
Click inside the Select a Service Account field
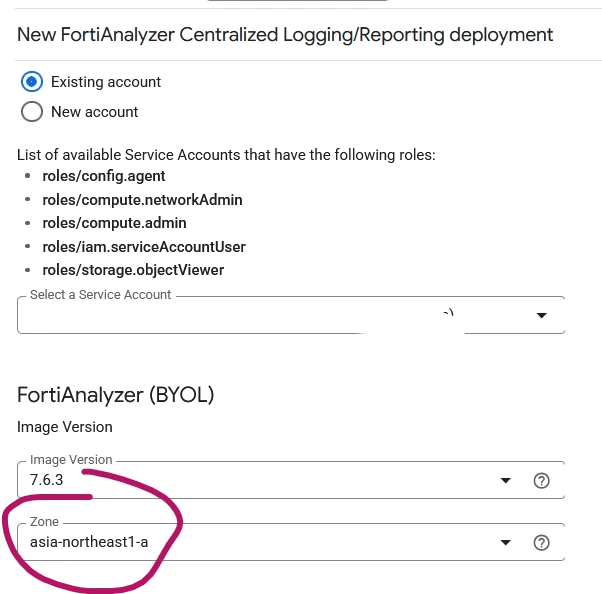(291, 315)
